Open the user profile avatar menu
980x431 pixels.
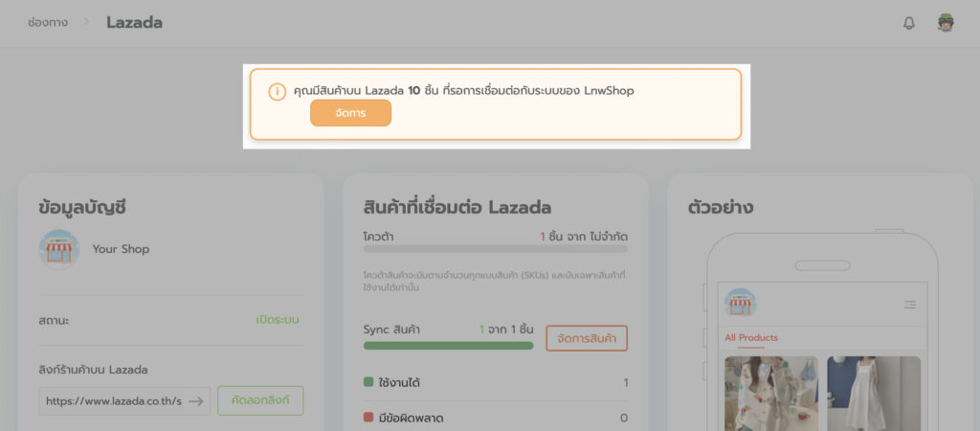pyautogui.click(x=946, y=23)
